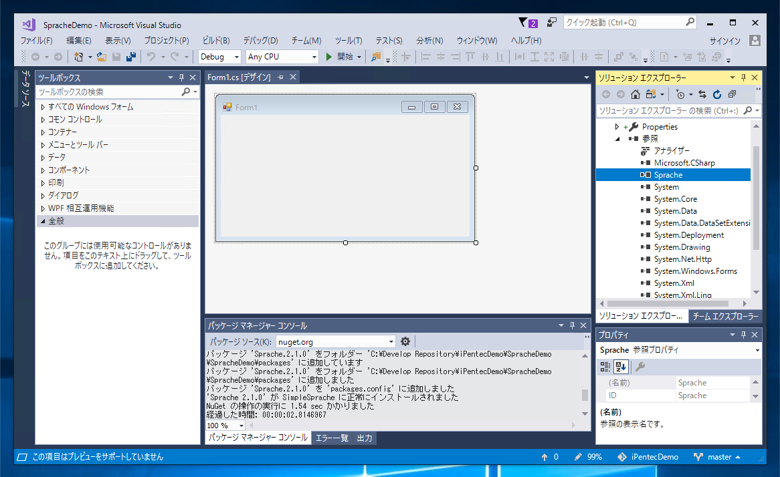The width and height of the screenshot is (780, 477).
Task: Click the Solution Explorer vertical scrollbar
Action: pyautogui.click(x=756, y=197)
